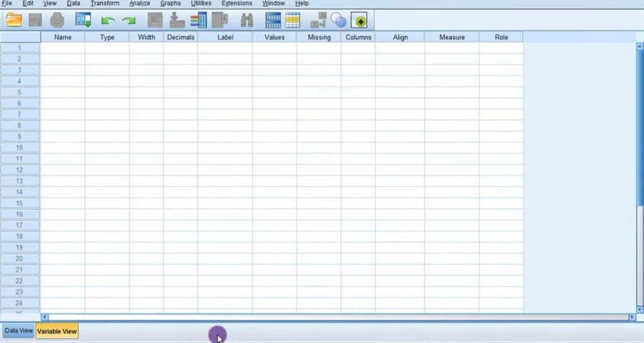Open the Data menu
644x343 pixels.
(x=74, y=3)
